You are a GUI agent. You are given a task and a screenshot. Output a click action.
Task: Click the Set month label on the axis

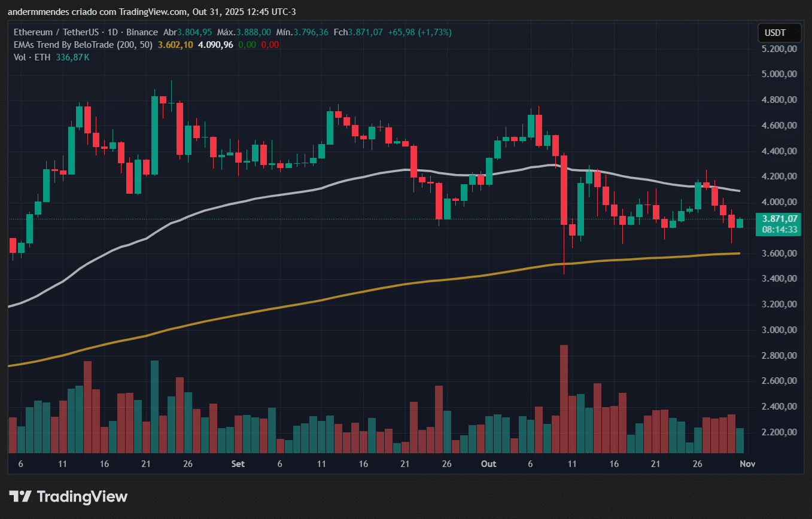[238, 463]
